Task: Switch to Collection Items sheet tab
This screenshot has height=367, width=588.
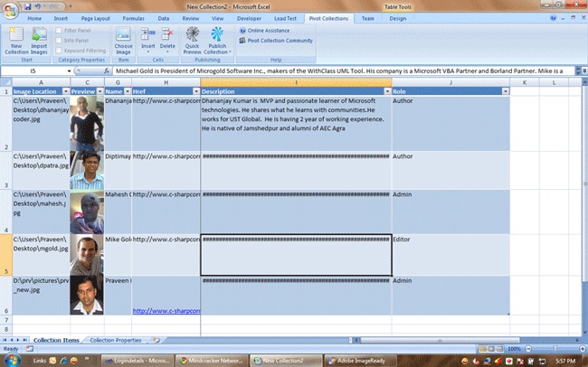Action: point(56,341)
